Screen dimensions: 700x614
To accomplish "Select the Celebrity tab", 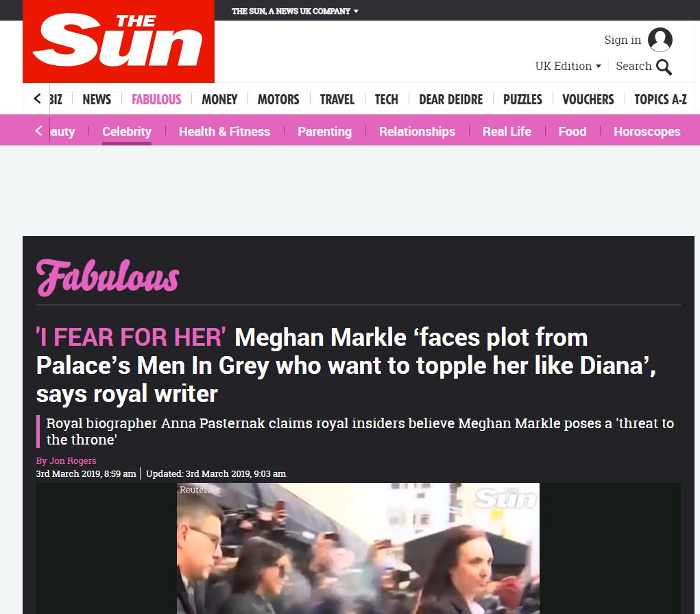I will (x=127, y=132).
